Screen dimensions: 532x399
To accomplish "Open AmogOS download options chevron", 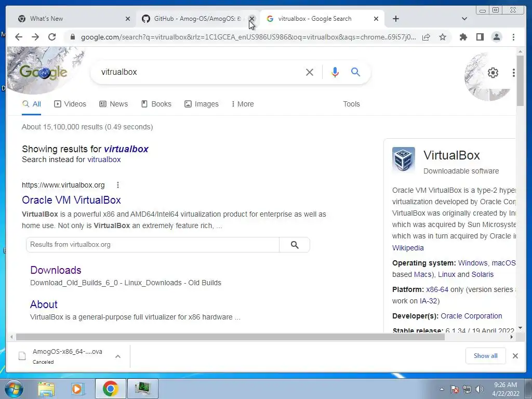I will point(118,356).
